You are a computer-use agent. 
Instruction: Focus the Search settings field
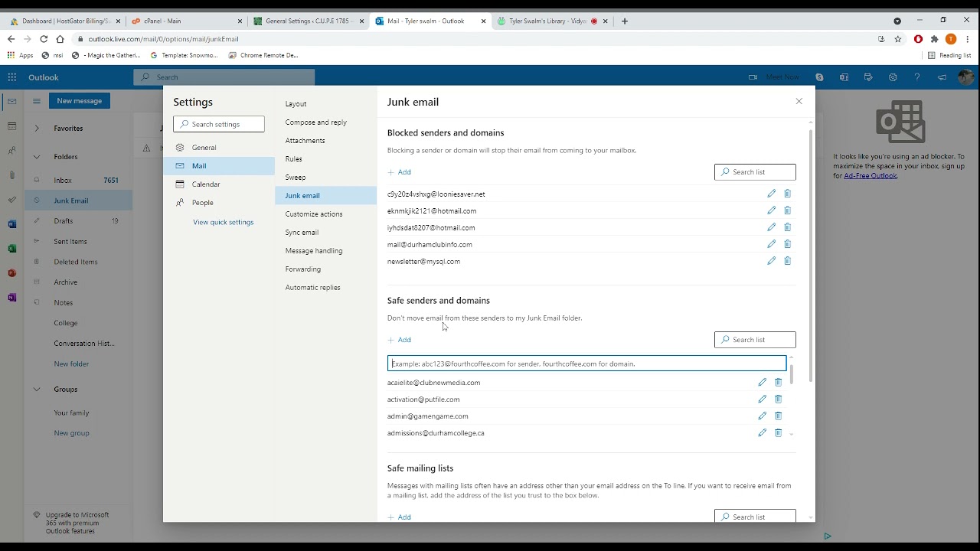(219, 124)
